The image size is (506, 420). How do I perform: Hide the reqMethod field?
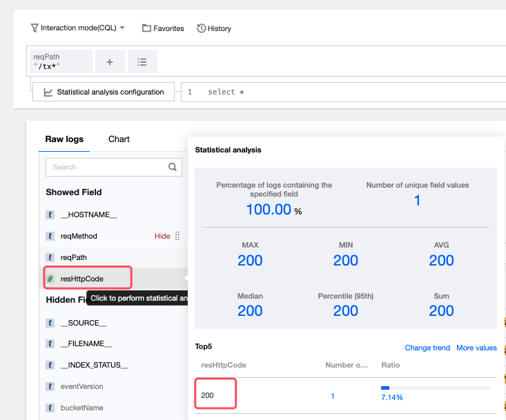coord(162,236)
